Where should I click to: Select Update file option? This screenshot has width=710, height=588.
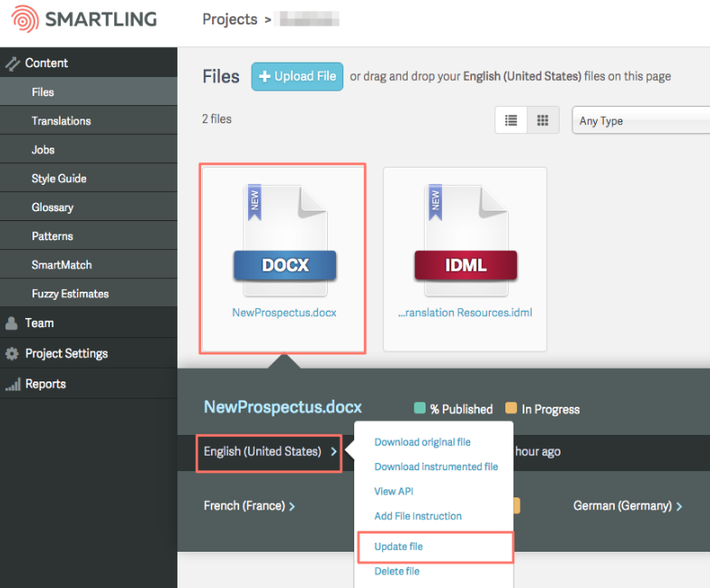pos(398,547)
